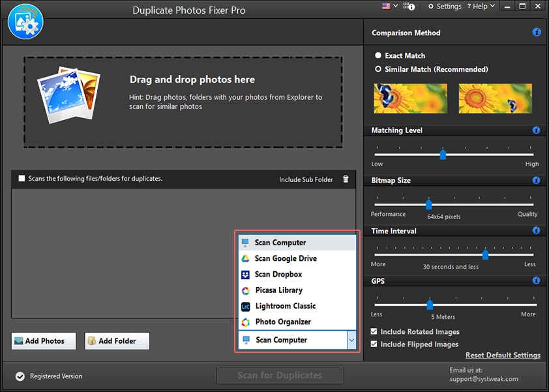Open the Help menu
This screenshot has width=549, height=392.
[481, 7]
